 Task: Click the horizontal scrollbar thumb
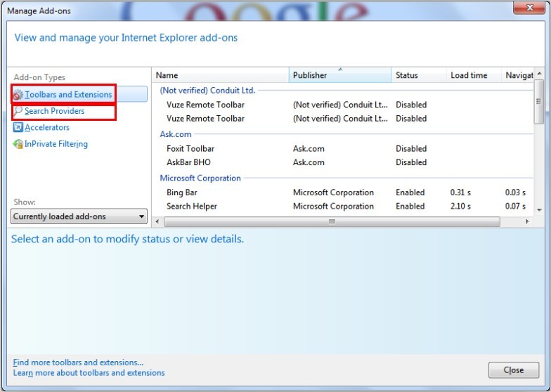point(332,222)
